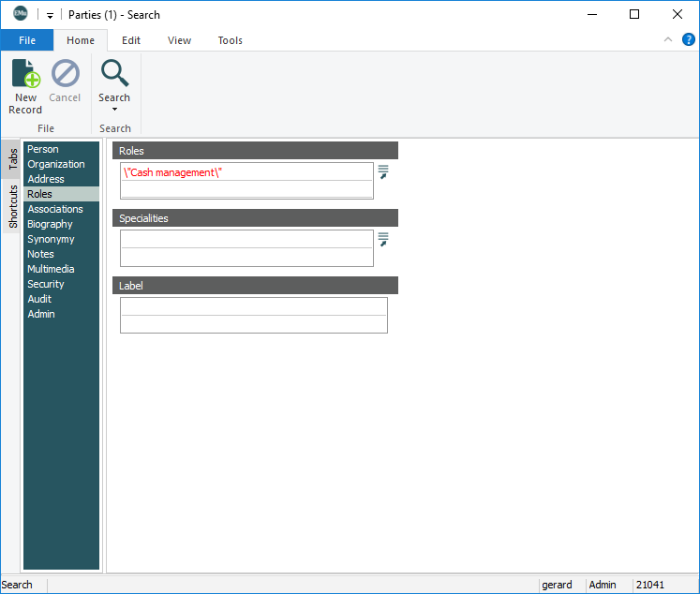The image size is (700, 594).
Task: Collapse the ribbon using the chevron
Action: point(667,39)
